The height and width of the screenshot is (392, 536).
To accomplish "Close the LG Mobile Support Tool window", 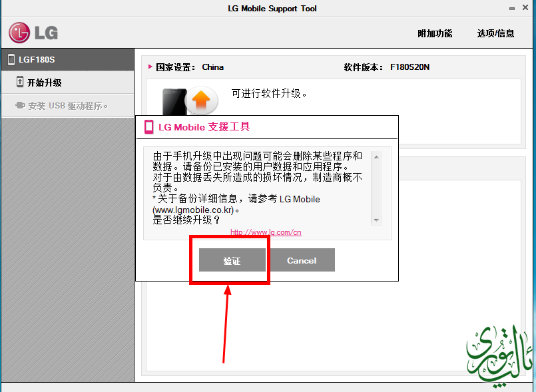I will coord(525,7).
